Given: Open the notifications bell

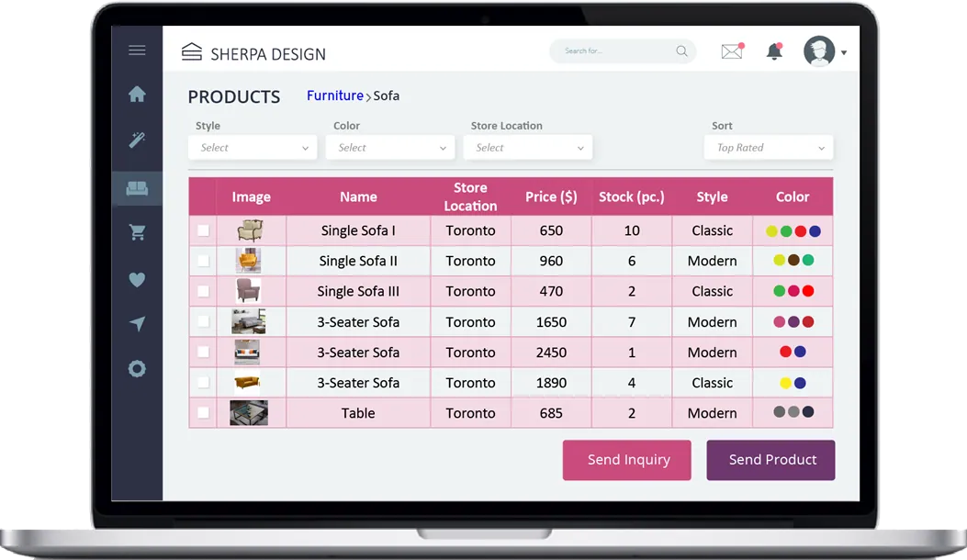Looking at the screenshot, I should [774, 51].
